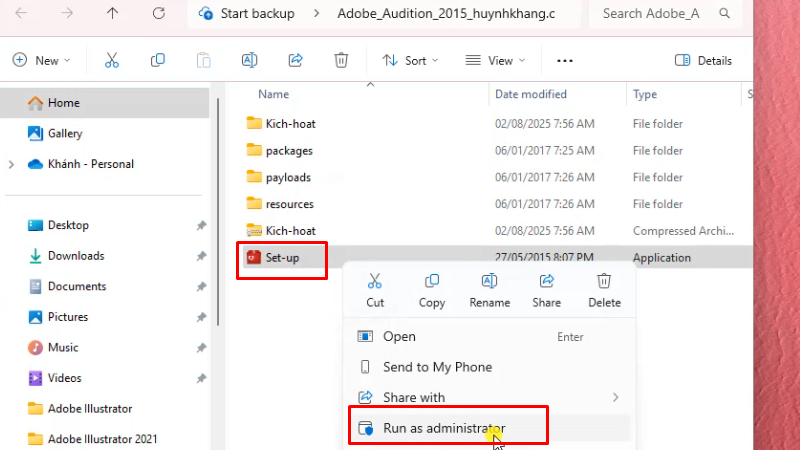Open Documents in quick access
The image size is (800, 450).
pyautogui.click(x=77, y=286)
